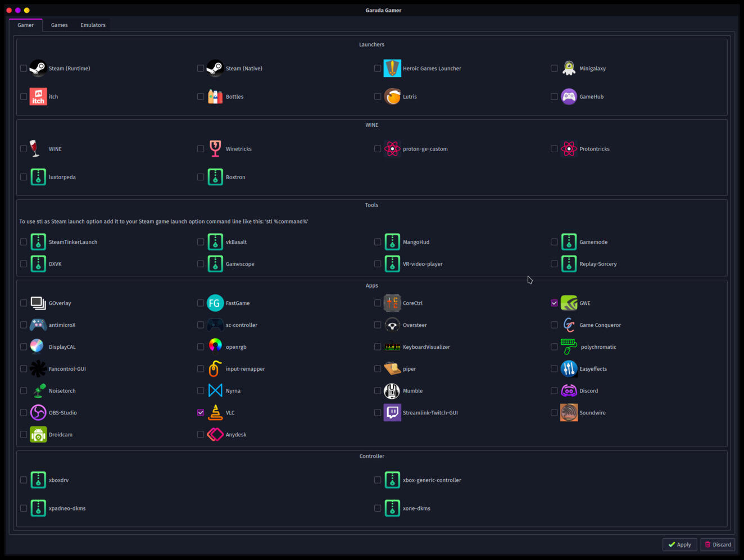Click the polychromatic label
Screen dimensions: 744x560
[x=598, y=347]
